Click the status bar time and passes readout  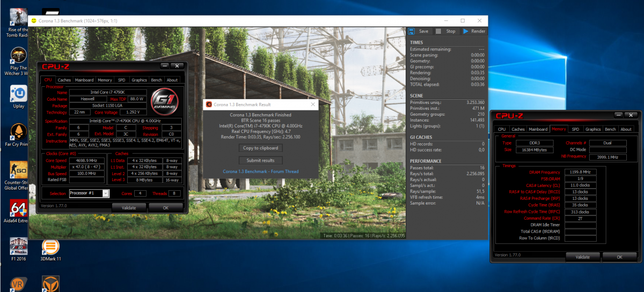click(x=363, y=236)
